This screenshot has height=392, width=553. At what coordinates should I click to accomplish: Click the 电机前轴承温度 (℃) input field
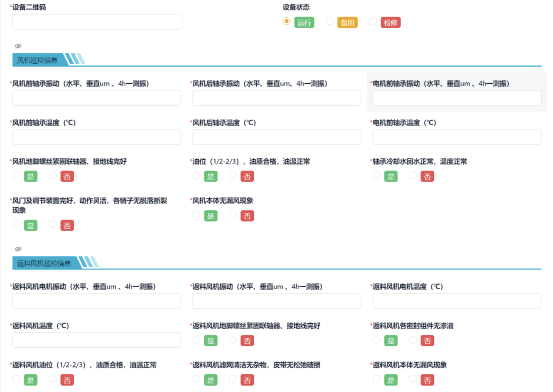pyautogui.click(x=457, y=137)
